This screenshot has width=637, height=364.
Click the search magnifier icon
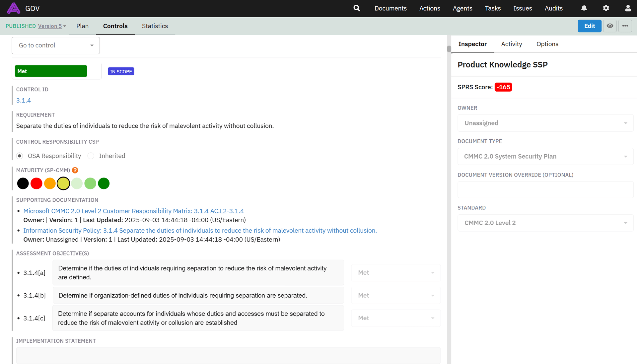(x=357, y=8)
